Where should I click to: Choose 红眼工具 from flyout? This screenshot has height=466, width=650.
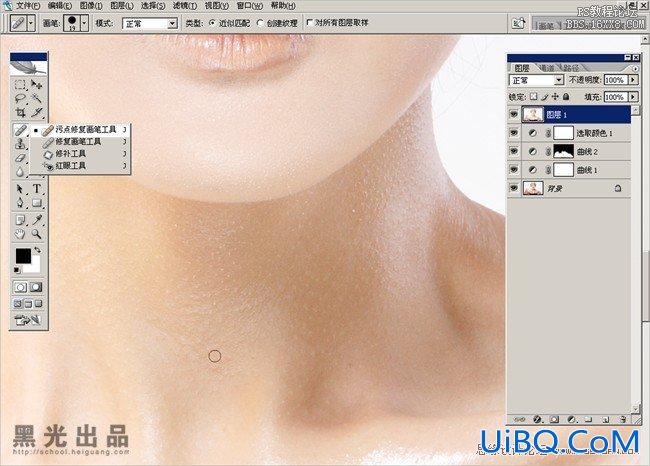(x=80, y=165)
